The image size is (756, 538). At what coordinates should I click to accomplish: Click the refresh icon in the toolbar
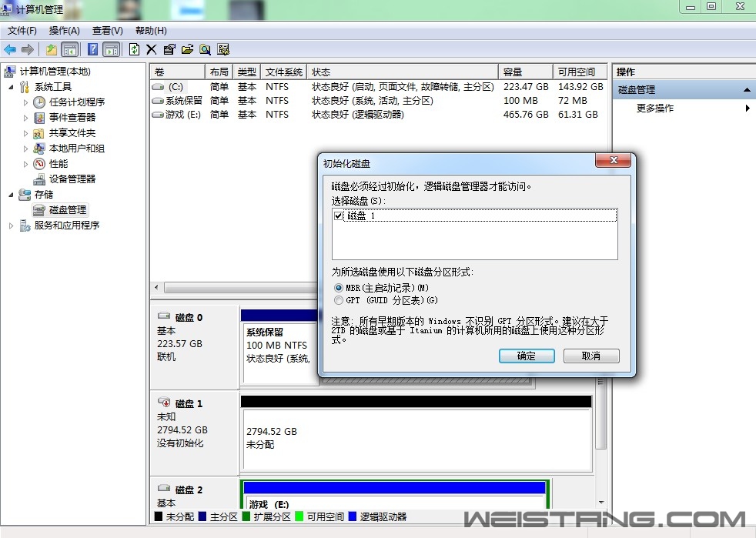134,48
